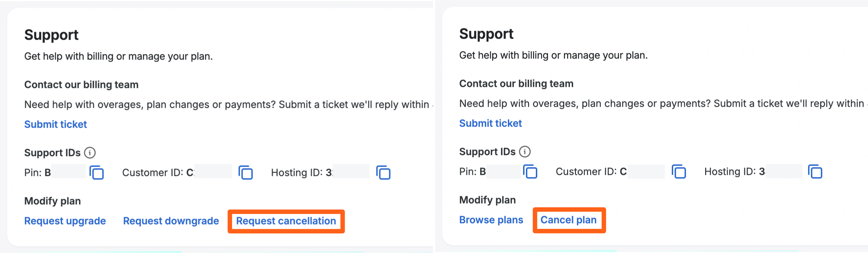Copy Customer ID in the Cancel plan panel
This screenshot has height=253, width=868.
(679, 172)
